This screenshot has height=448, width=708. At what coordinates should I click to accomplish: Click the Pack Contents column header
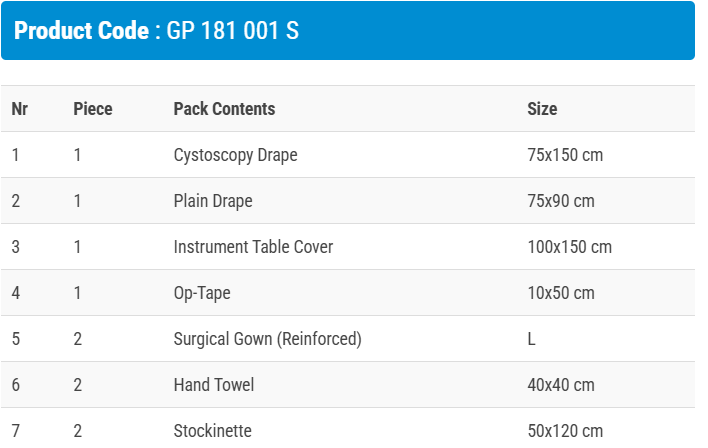224,109
